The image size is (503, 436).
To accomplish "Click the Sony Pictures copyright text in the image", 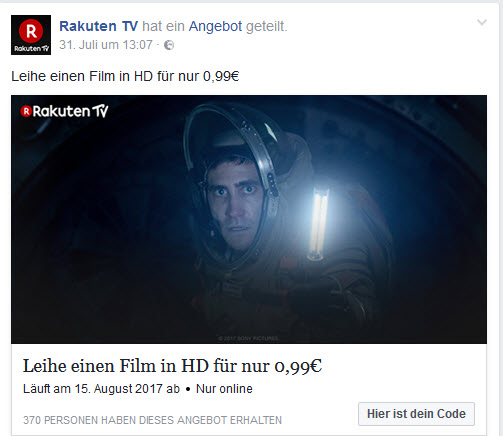I will coord(249,338).
